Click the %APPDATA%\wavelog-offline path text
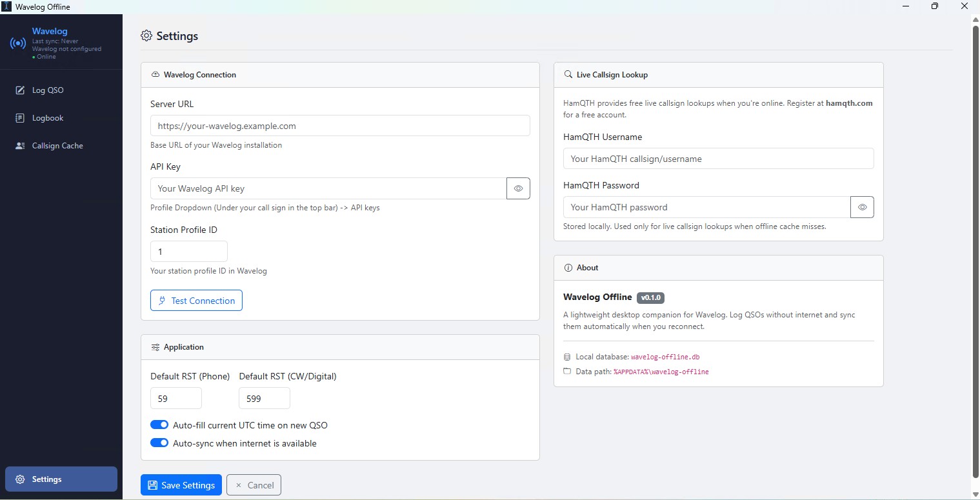Viewport: 980px width, 500px height. pos(661,372)
